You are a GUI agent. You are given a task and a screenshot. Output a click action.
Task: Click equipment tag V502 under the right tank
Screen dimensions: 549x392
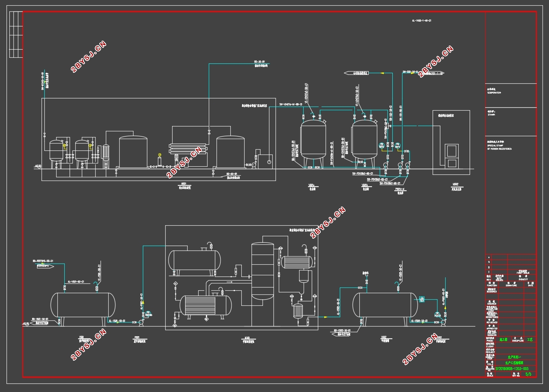(x=384, y=337)
